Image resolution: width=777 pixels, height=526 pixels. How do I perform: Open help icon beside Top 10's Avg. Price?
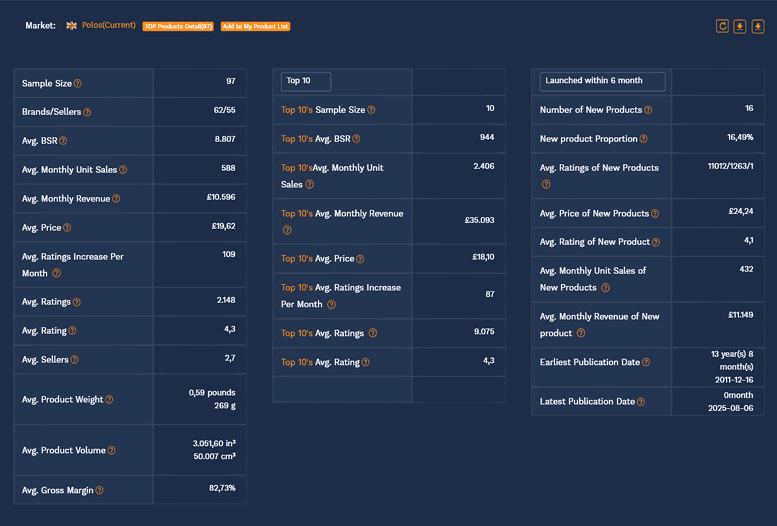(x=360, y=259)
